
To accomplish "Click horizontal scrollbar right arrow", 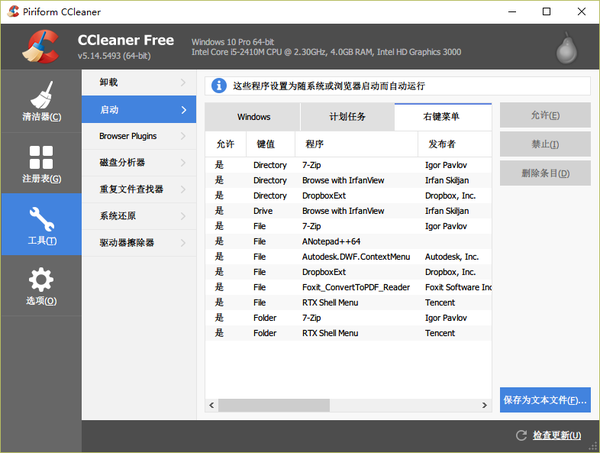I will tap(484, 405).
